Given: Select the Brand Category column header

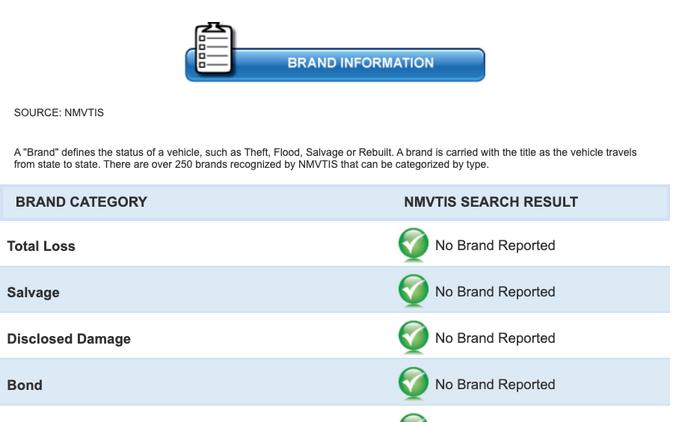Looking at the screenshot, I should click(81, 202).
